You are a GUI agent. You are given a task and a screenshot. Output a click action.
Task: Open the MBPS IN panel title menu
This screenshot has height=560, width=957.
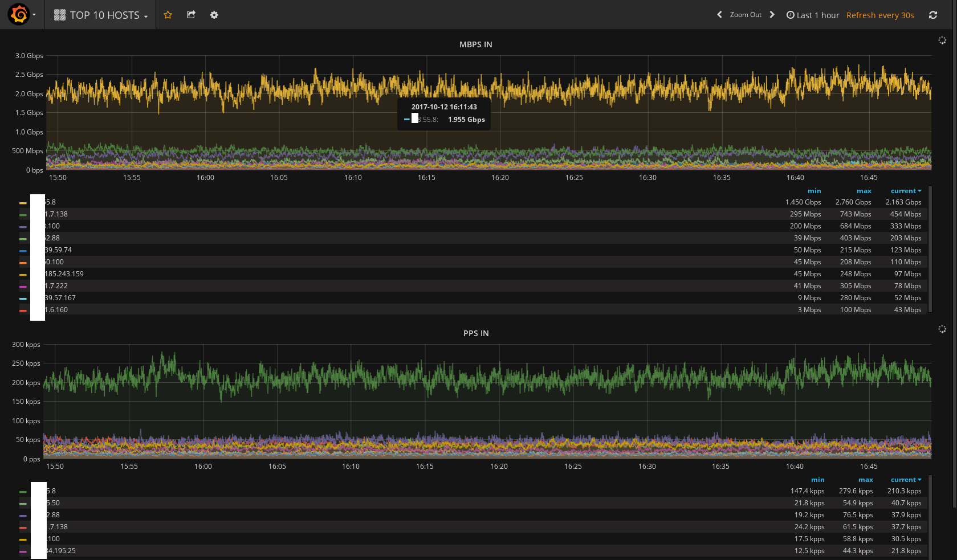coord(475,44)
